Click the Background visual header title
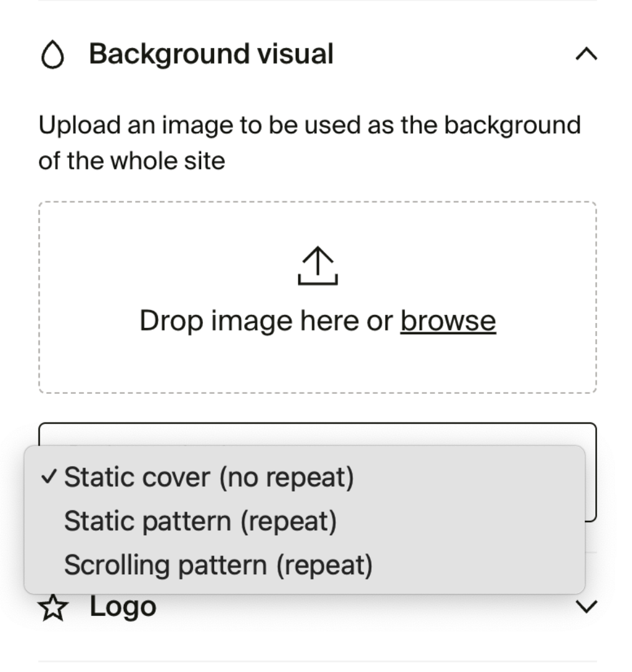The image size is (632, 672). tap(212, 54)
